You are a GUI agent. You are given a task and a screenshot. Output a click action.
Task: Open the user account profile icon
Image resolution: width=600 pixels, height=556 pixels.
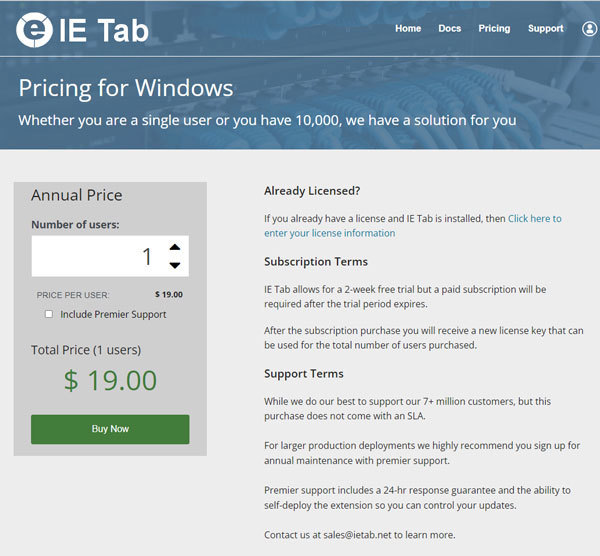click(589, 29)
